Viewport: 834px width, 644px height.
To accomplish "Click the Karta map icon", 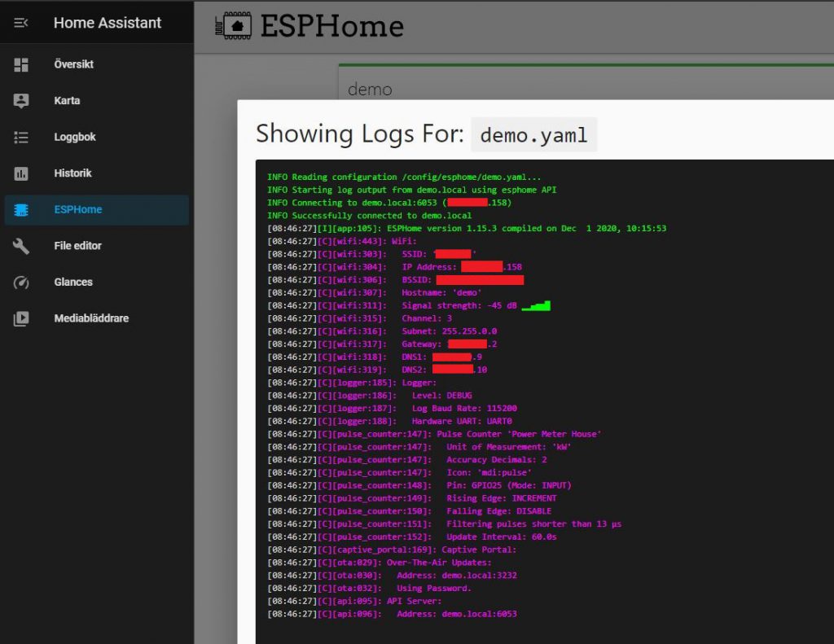I will tap(20, 101).
